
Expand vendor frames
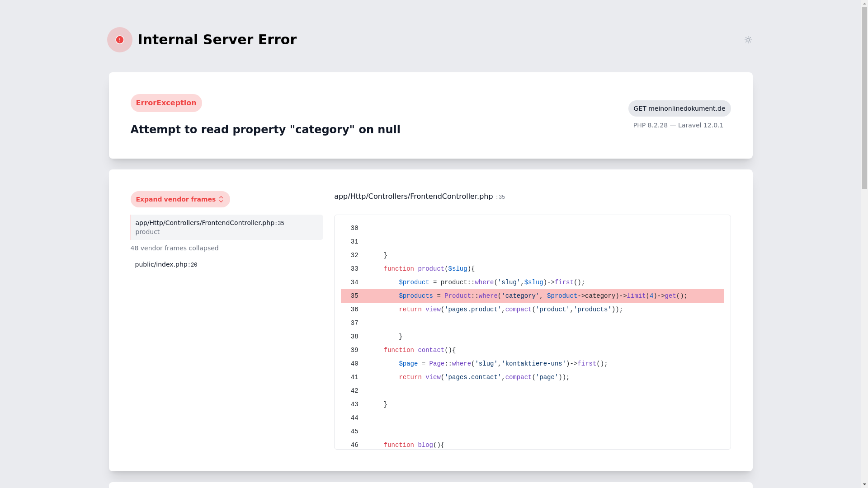point(180,199)
